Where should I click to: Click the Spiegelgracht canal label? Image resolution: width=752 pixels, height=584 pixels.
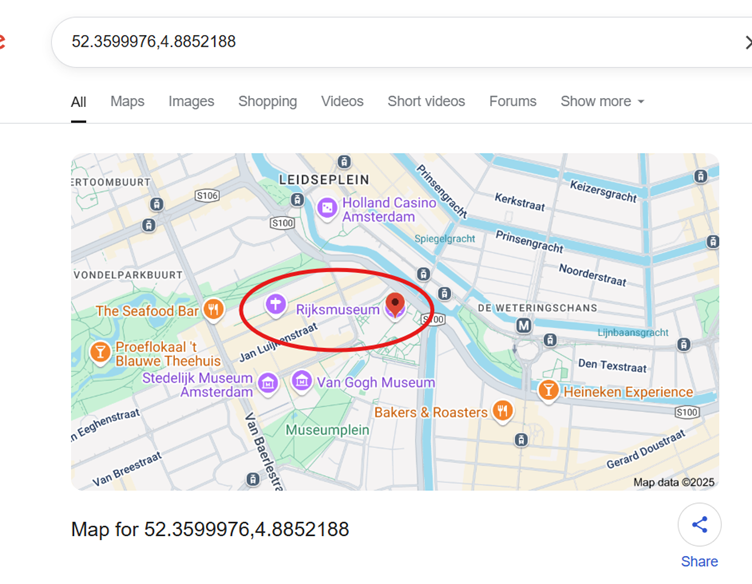(x=445, y=239)
